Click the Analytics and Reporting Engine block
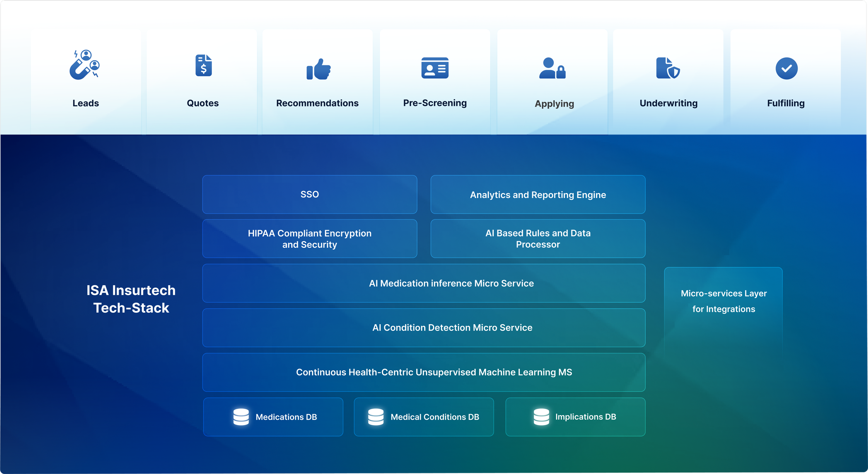The image size is (868, 474). pos(537,194)
